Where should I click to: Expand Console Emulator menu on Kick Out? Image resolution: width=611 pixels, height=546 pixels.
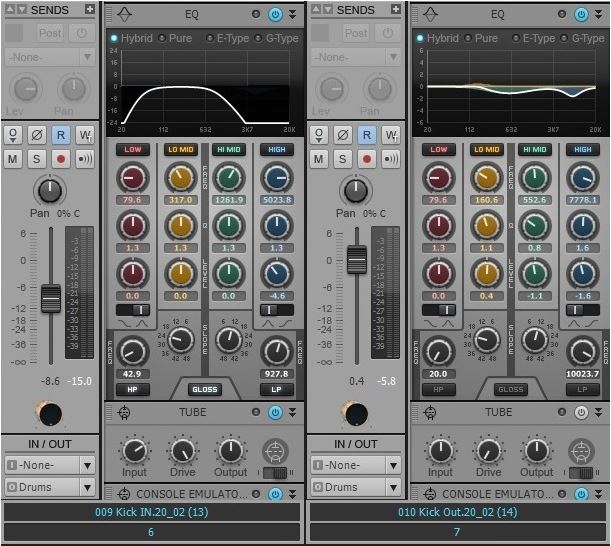(x=599, y=494)
